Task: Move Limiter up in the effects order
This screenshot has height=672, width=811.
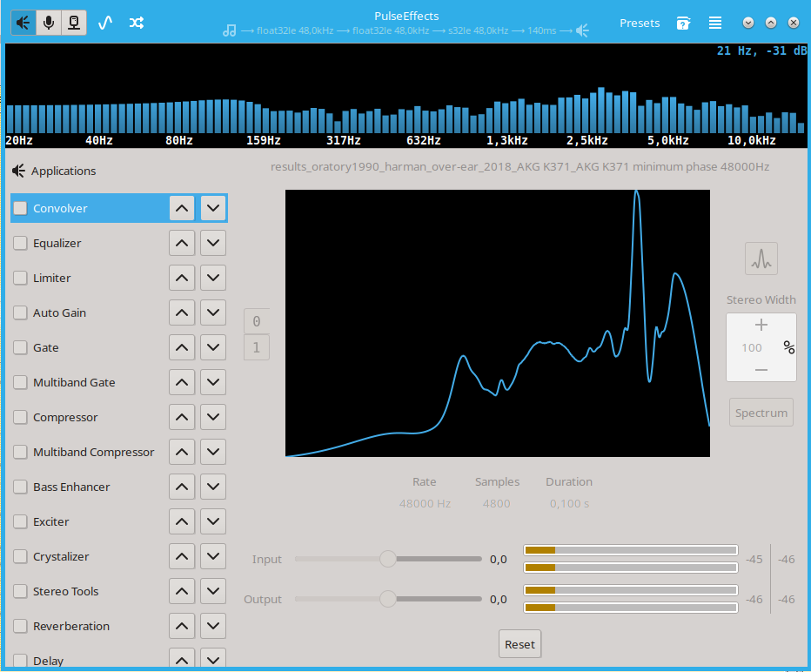Action: coord(182,278)
